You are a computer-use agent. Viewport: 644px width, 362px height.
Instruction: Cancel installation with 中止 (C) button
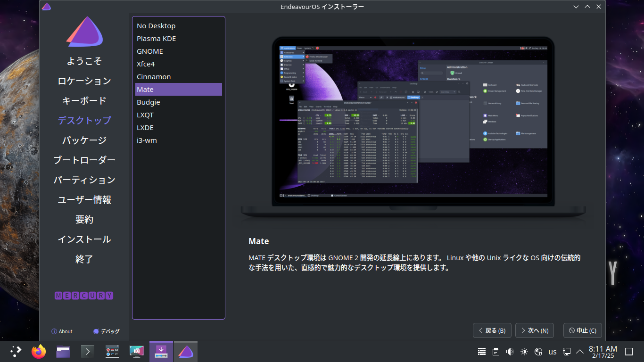582,330
